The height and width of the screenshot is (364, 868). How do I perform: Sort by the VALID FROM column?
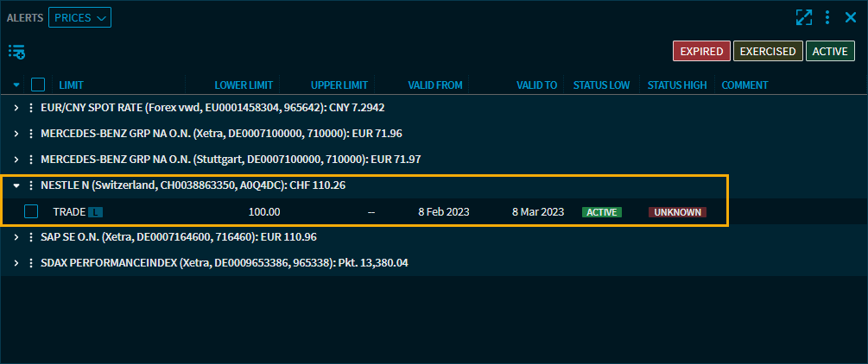point(435,85)
